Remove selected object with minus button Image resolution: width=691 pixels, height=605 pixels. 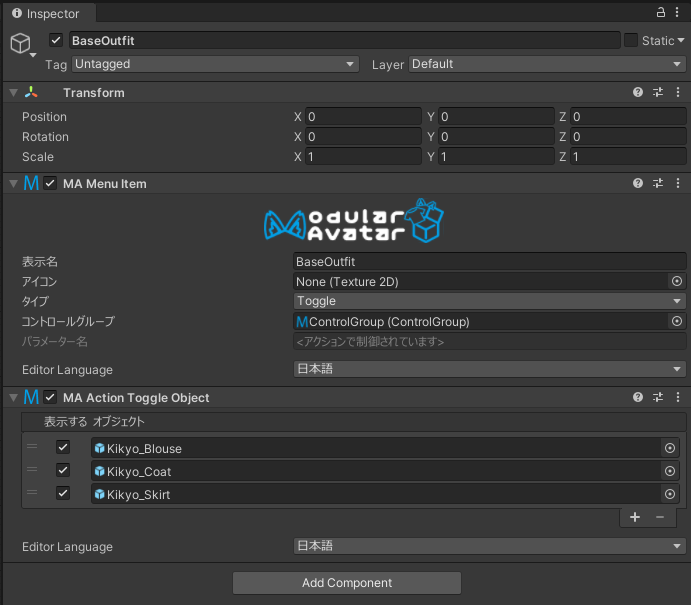click(660, 517)
